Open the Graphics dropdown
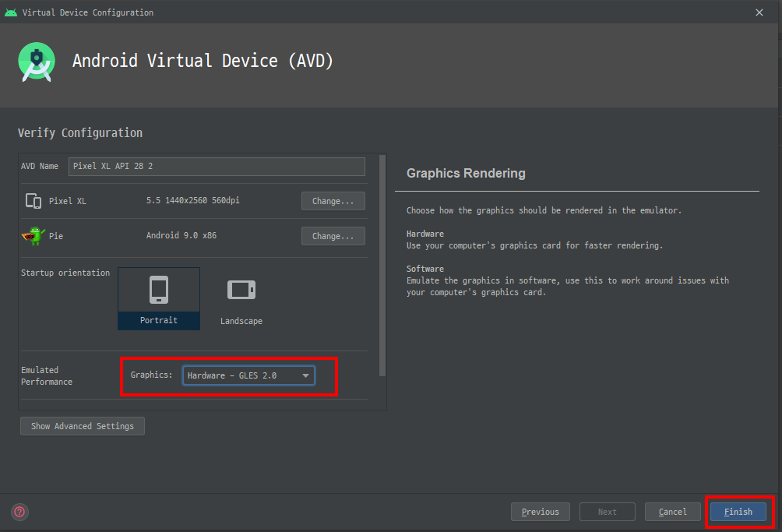Image resolution: width=782 pixels, height=532 pixels. pos(248,375)
